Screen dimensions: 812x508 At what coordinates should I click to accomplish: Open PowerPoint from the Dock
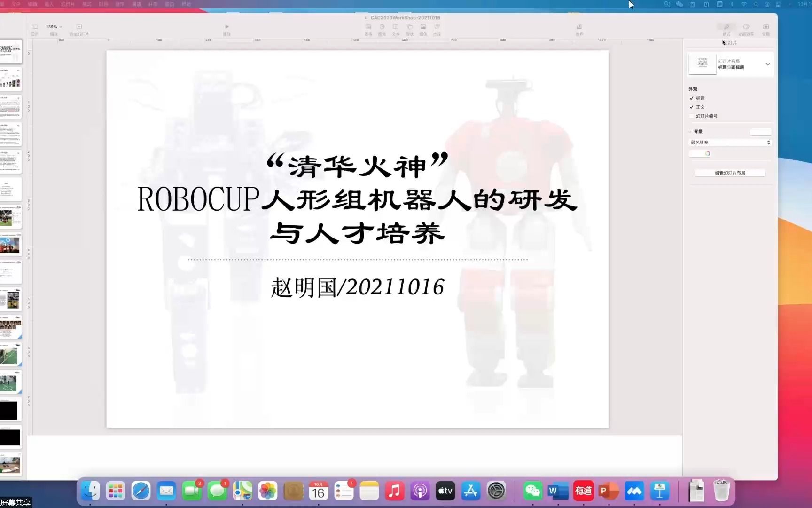point(609,492)
